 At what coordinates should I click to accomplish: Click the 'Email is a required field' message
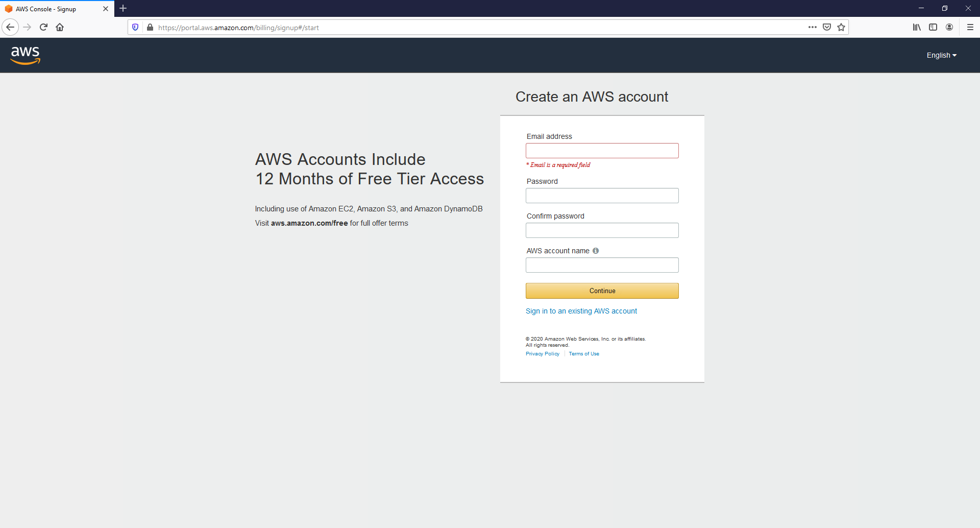[558, 165]
